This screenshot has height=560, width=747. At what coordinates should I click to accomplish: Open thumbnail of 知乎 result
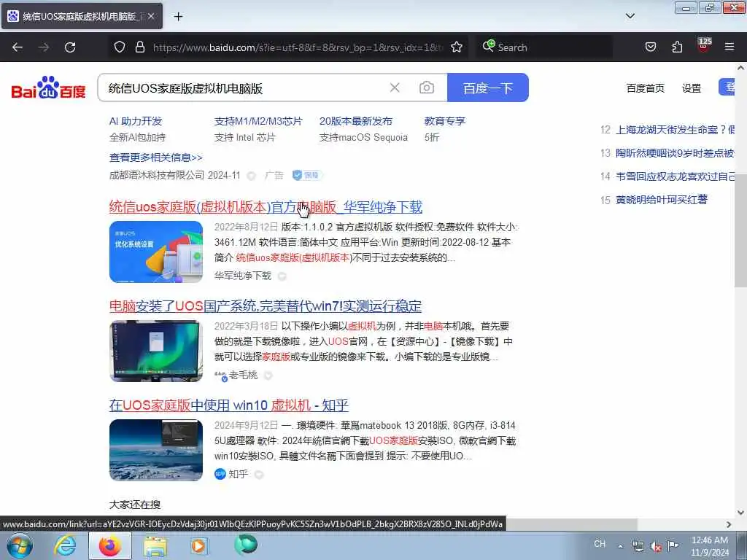pos(156,450)
